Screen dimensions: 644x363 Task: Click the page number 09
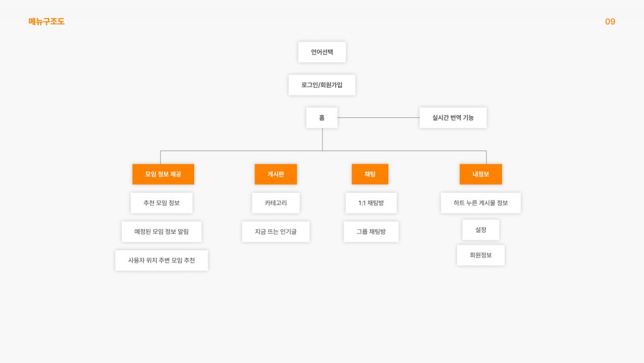(x=610, y=22)
